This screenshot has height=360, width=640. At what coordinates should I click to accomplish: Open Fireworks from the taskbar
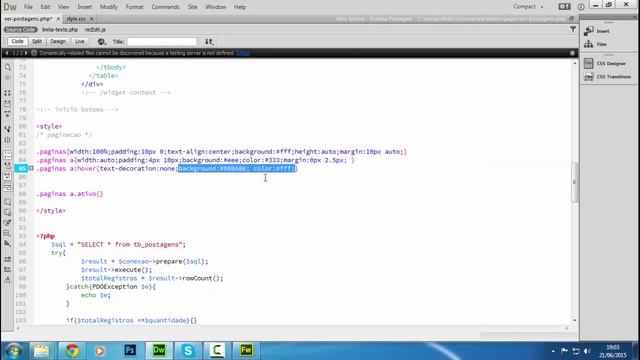(x=246, y=351)
